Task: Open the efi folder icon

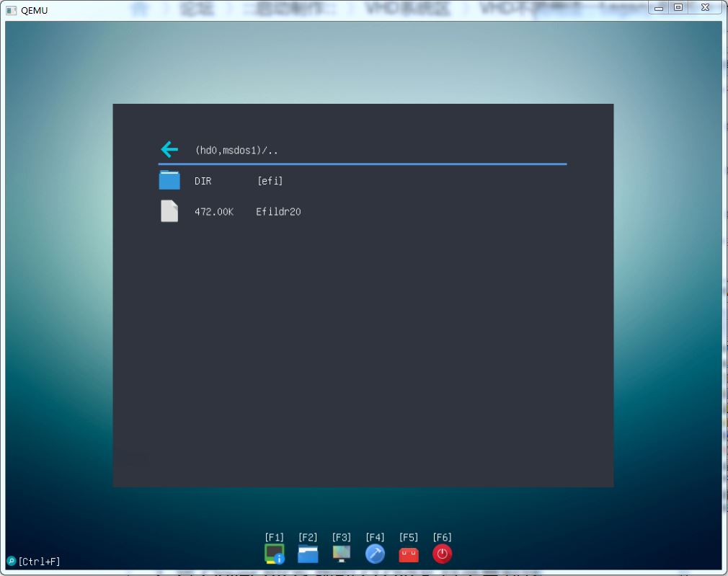Action: 169,180
